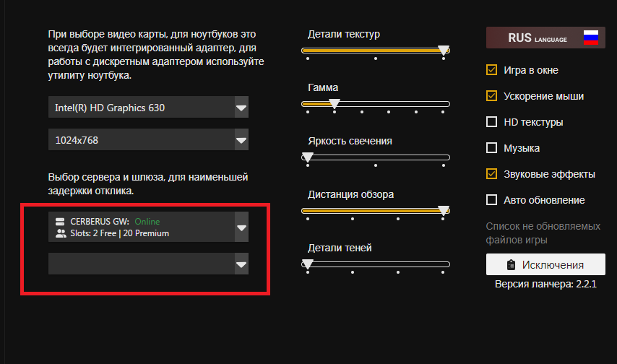Open the Intel HD Graphics 630 dropdown
The image size is (617, 364).
[x=241, y=108]
